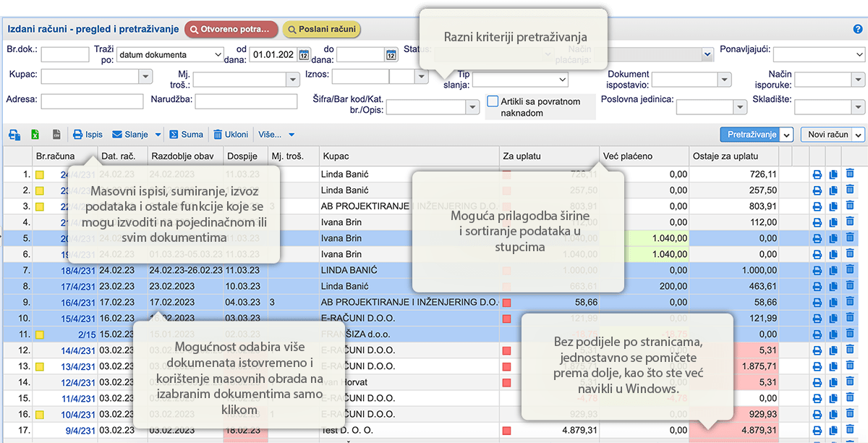Delete invoice in row 9 (58,66 remaining)

850,301
